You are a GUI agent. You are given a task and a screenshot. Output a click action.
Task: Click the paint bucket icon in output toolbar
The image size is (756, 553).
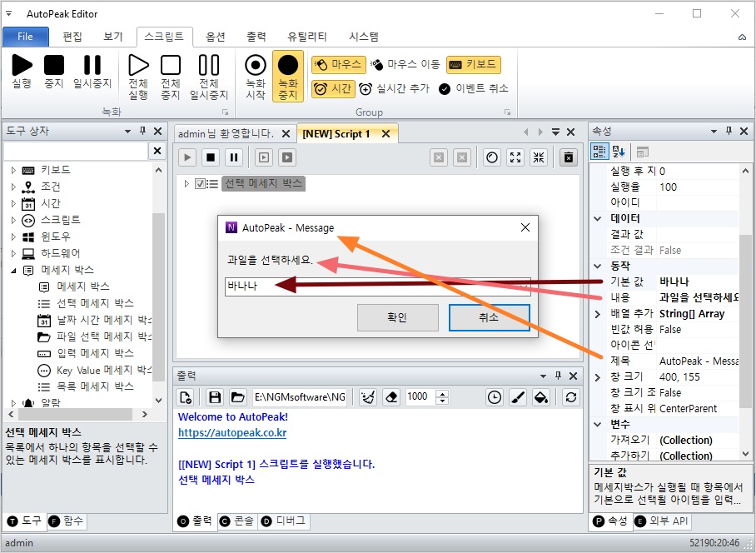tap(541, 397)
